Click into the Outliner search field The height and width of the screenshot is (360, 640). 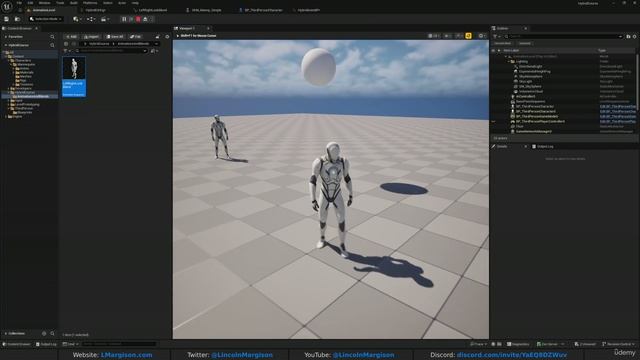(564, 36)
